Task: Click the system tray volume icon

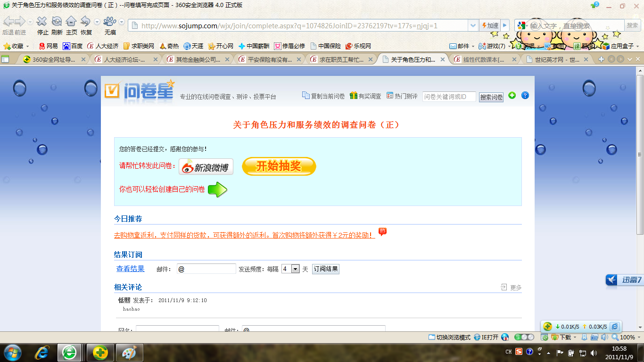Action: point(594,353)
